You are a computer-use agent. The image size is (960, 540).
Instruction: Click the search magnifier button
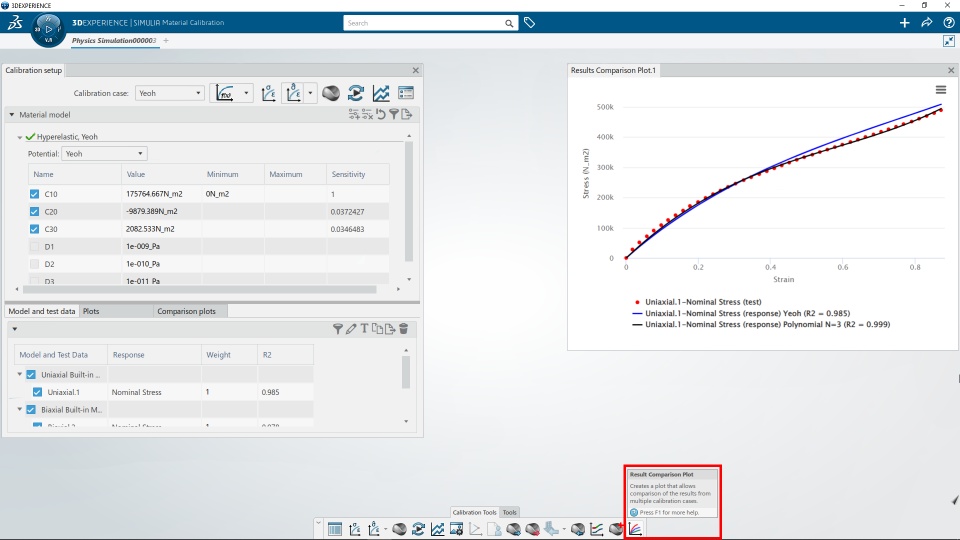tap(509, 23)
